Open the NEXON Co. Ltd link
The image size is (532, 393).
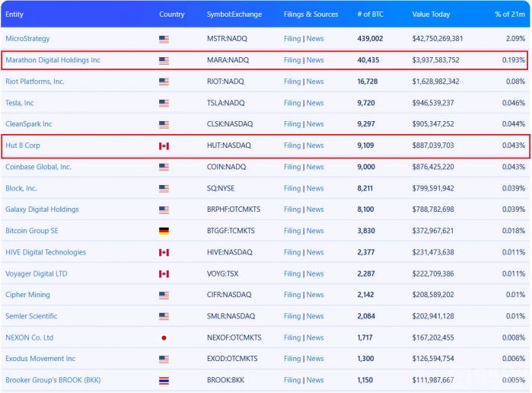point(29,337)
